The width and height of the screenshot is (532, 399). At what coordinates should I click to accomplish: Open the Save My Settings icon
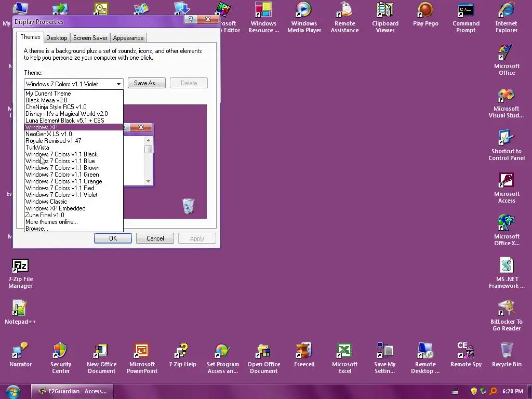385,358
